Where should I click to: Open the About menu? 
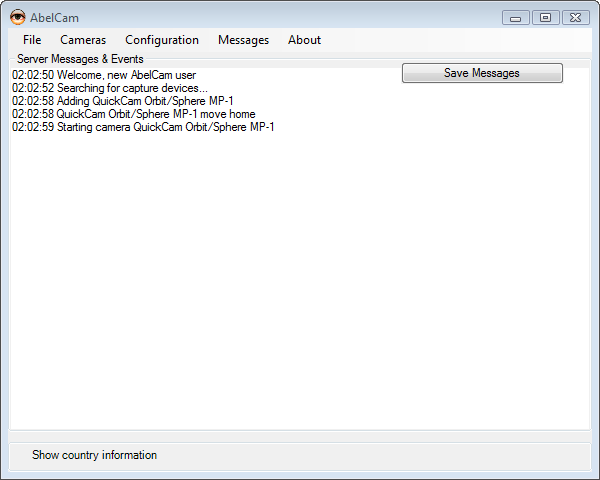[304, 40]
